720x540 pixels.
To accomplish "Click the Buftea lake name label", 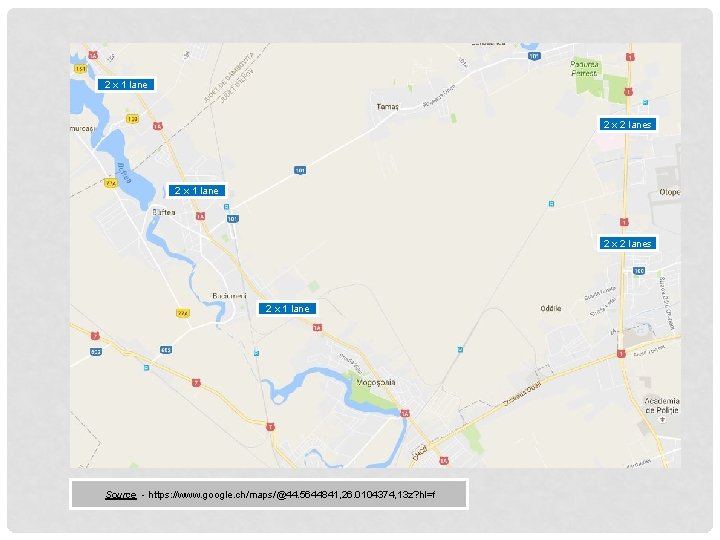I will [x=124, y=173].
